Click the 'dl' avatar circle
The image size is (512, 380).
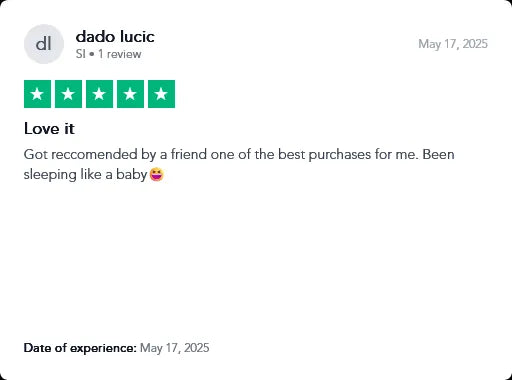[x=44, y=44]
